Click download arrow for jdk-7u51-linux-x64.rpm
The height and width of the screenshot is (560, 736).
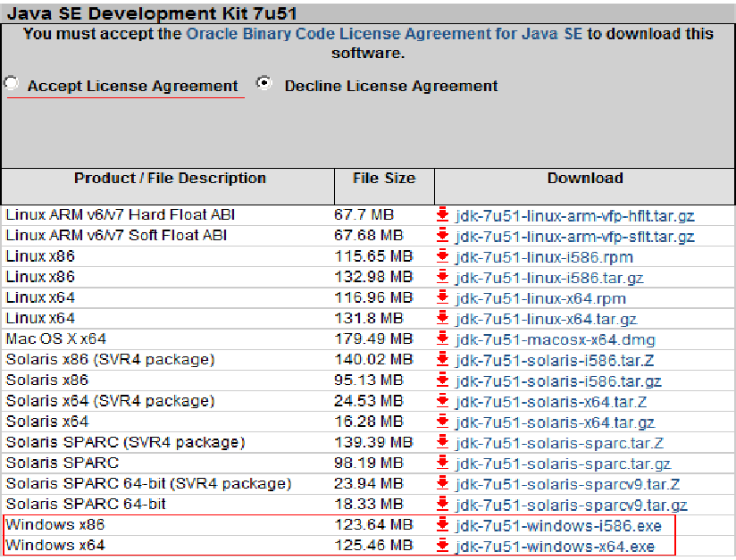(442, 297)
